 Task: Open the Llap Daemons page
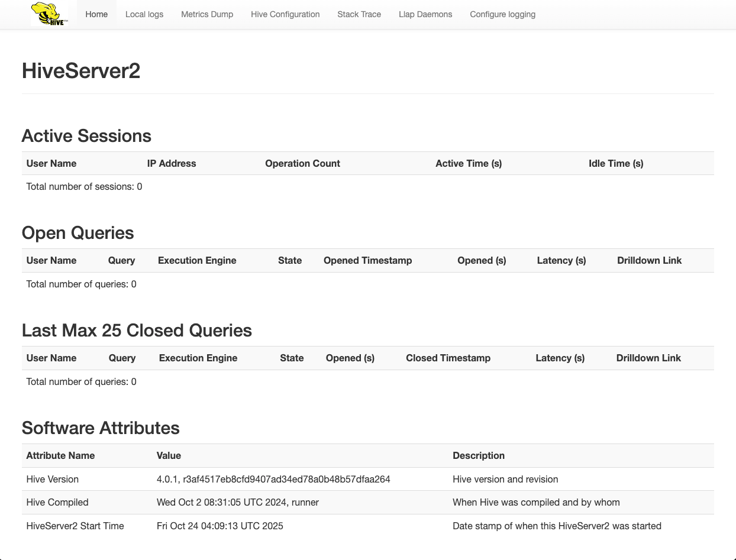[425, 14]
